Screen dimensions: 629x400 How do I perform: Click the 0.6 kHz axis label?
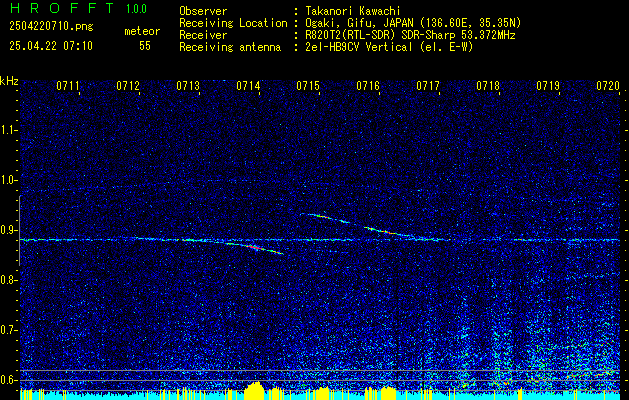(x=8, y=380)
